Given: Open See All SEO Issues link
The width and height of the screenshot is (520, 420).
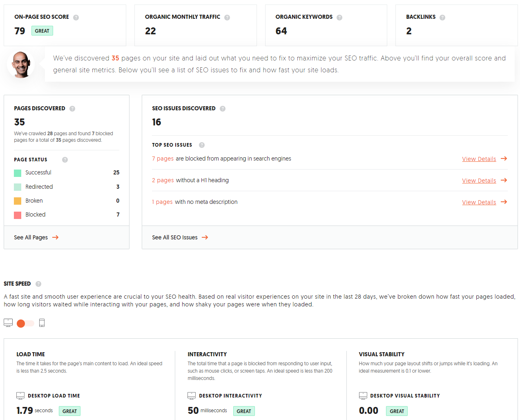Looking at the screenshot, I should [x=180, y=237].
